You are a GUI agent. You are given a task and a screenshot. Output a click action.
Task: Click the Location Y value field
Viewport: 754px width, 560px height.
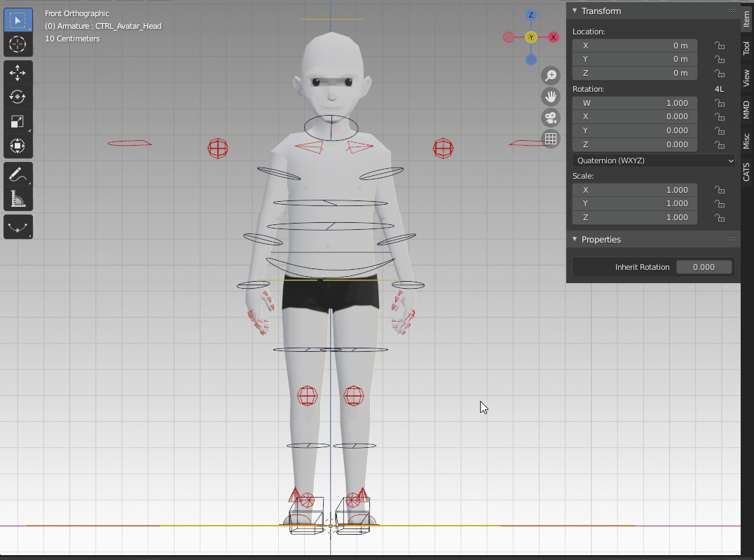635,59
